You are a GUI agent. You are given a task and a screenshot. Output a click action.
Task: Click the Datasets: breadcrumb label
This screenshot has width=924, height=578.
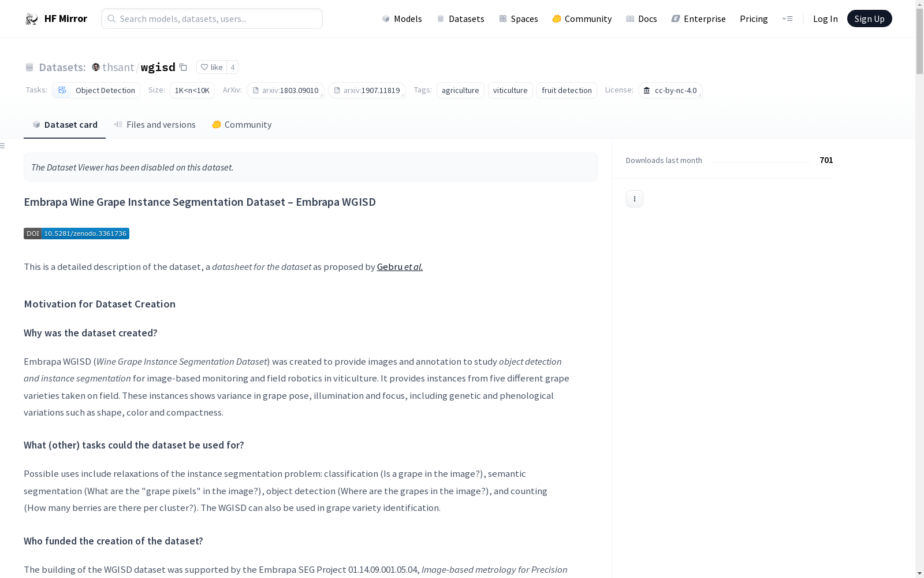click(x=62, y=67)
